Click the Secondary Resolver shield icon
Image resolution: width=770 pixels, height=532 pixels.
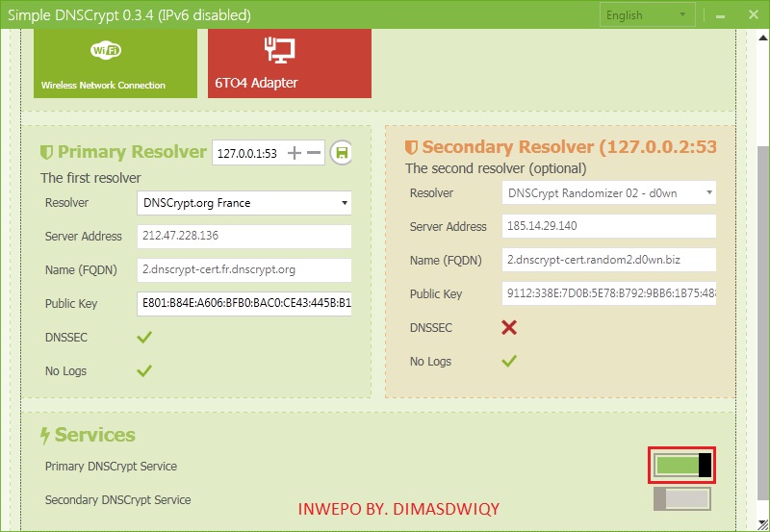[x=411, y=147]
